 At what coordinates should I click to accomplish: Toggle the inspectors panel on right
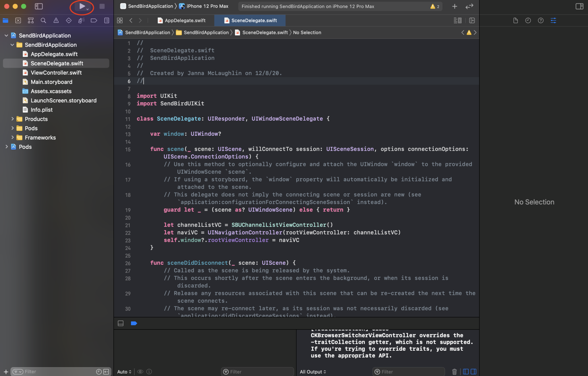click(579, 6)
